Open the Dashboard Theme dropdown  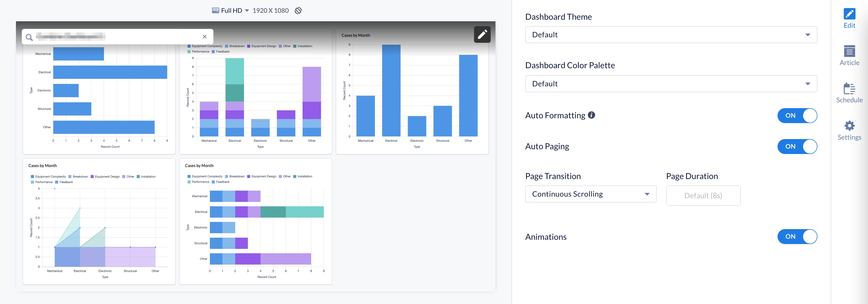click(x=671, y=35)
